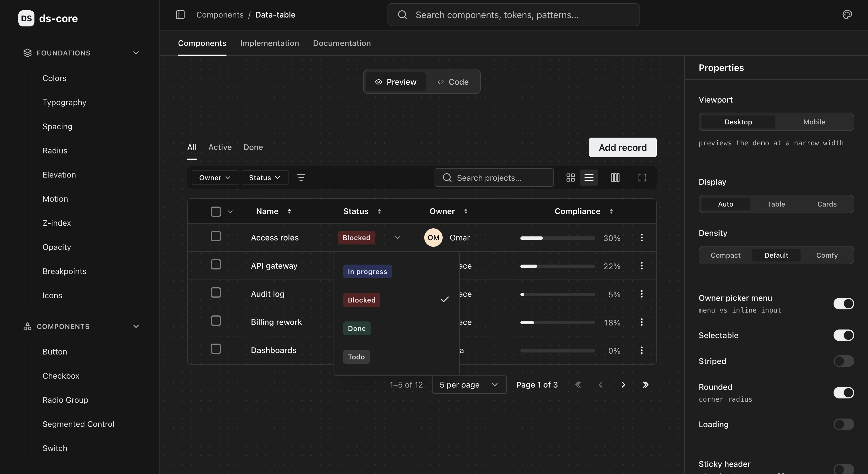
Task: Set density to Compact
Action: (725, 255)
